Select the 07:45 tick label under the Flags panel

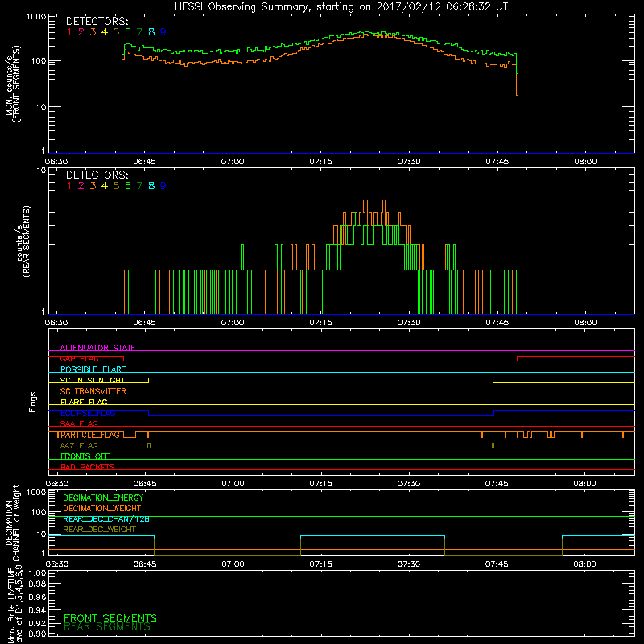point(497,484)
